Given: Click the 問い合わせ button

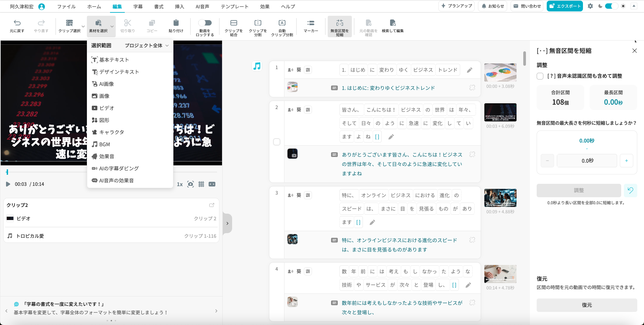Looking at the screenshot, I should point(527,6).
